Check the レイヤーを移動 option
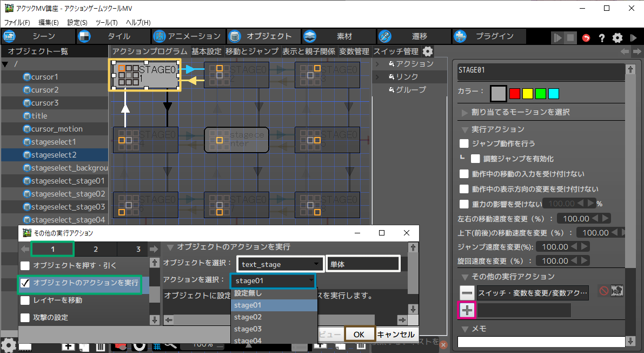Screen dimensions: 644x353 pyautogui.click(x=25, y=300)
